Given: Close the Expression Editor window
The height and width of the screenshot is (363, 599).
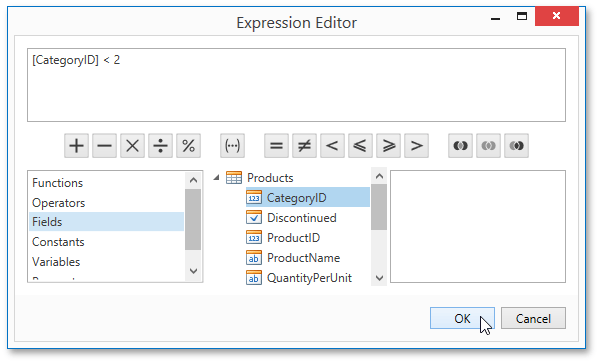Looking at the screenshot, I should [x=557, y=16].
